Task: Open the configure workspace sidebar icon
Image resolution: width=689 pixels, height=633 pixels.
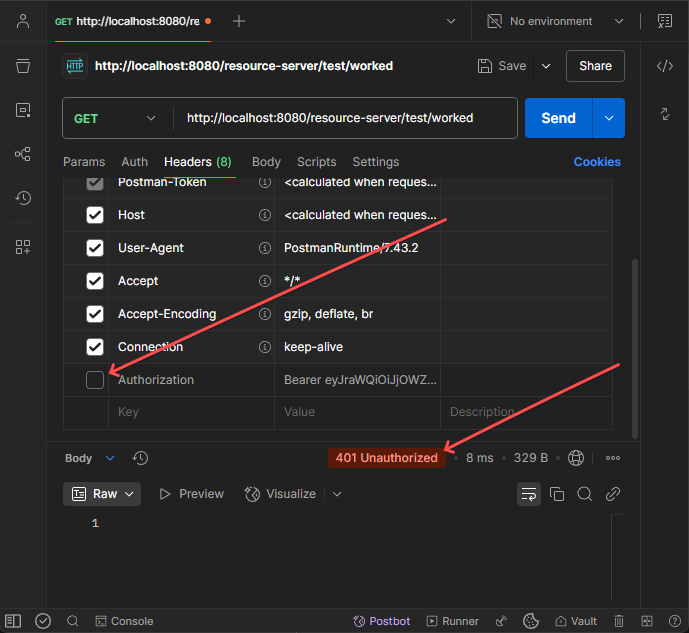Action: 23,247
